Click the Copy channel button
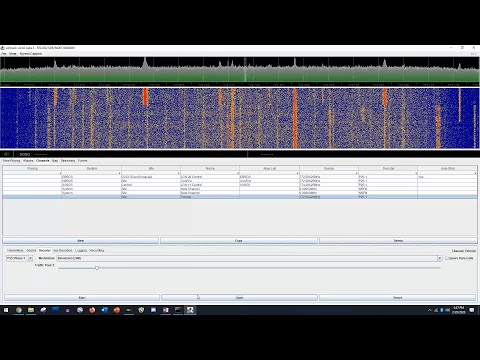The image size is (480, 360). tap(239, 240)
